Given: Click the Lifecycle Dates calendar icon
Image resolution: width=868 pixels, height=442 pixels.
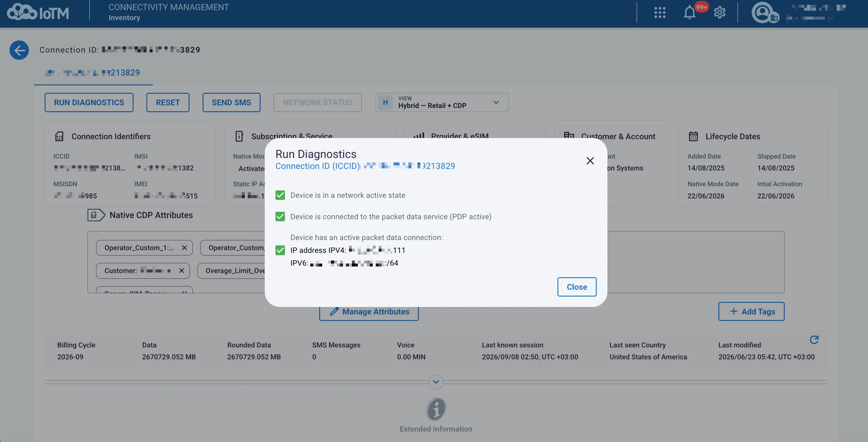Looking at the screenshot, I should coord(693,137).
